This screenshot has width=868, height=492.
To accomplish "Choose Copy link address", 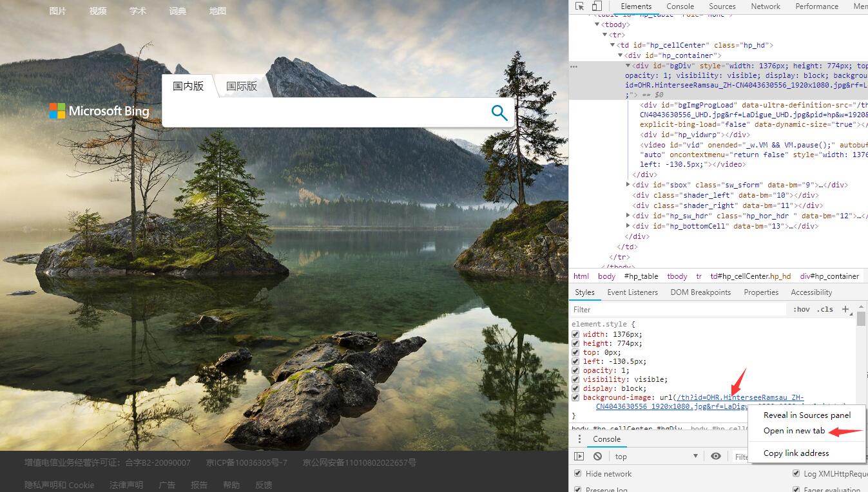I will tap(796, 453).
